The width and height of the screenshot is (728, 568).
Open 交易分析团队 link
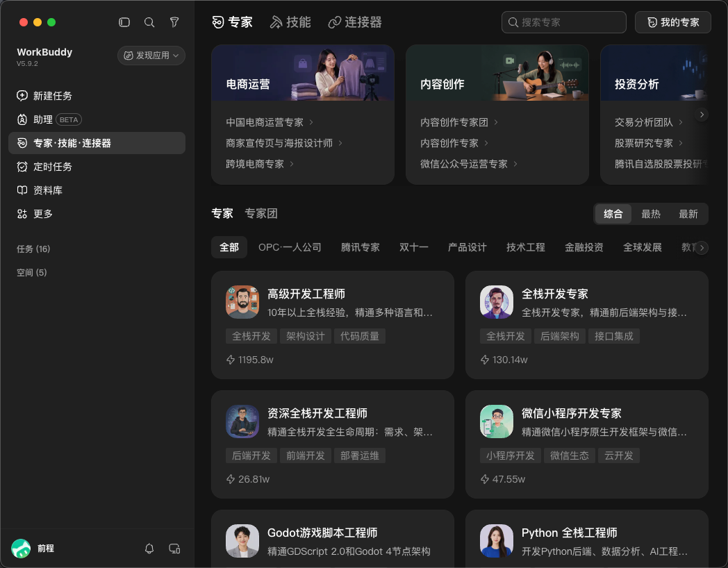coord(649,122)
